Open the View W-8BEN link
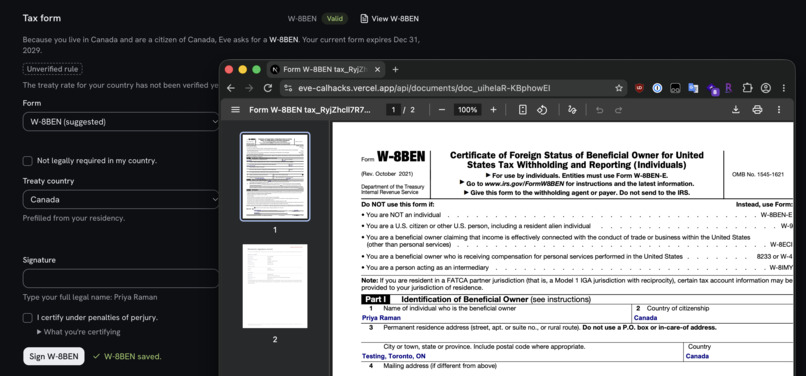 pos(390,19)
